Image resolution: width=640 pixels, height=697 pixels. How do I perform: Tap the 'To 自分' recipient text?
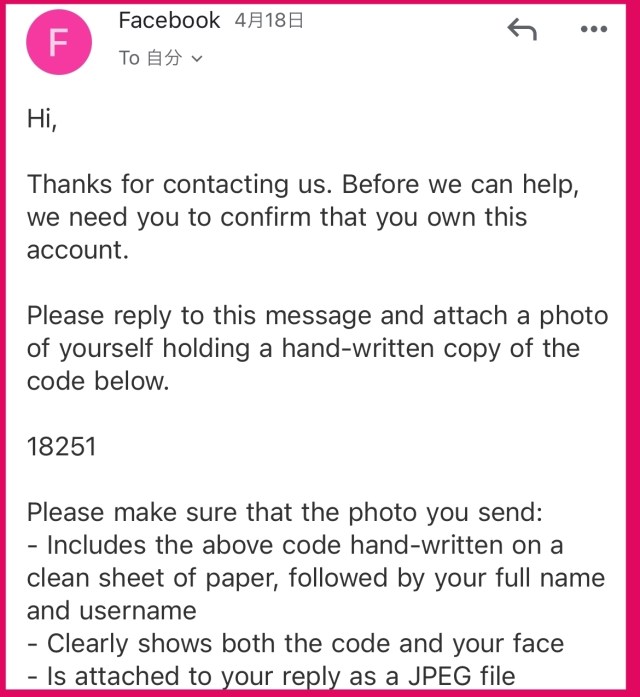[x=150, y=58]
